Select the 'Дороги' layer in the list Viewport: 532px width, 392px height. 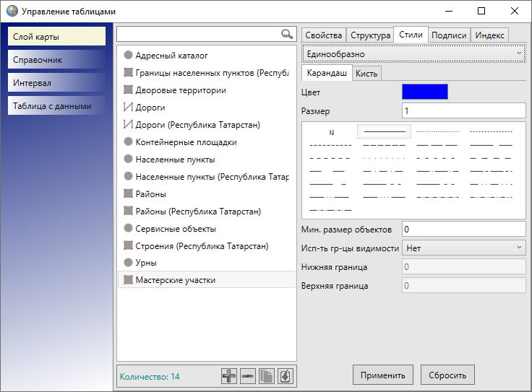(150, 108)
